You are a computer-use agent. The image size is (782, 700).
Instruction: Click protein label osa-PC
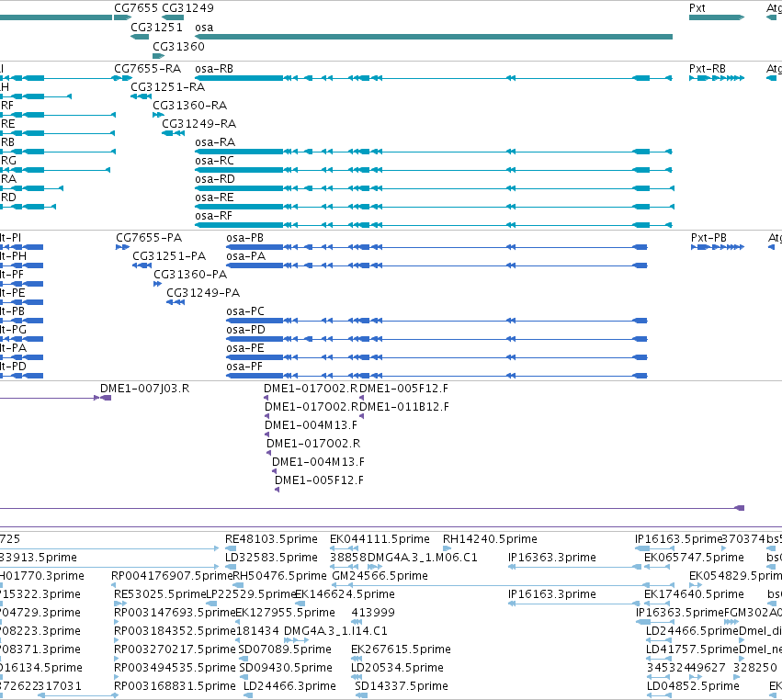click(x=245, y=311)
